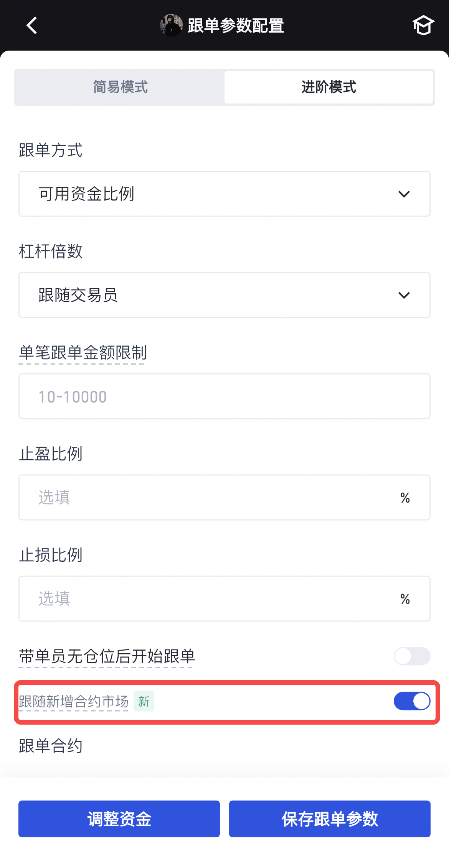Tap the 跟随新增合约市场 underlined label
The width and height of the screenshot is (449, 868).
pyautogui.click(x=73, y=702)
